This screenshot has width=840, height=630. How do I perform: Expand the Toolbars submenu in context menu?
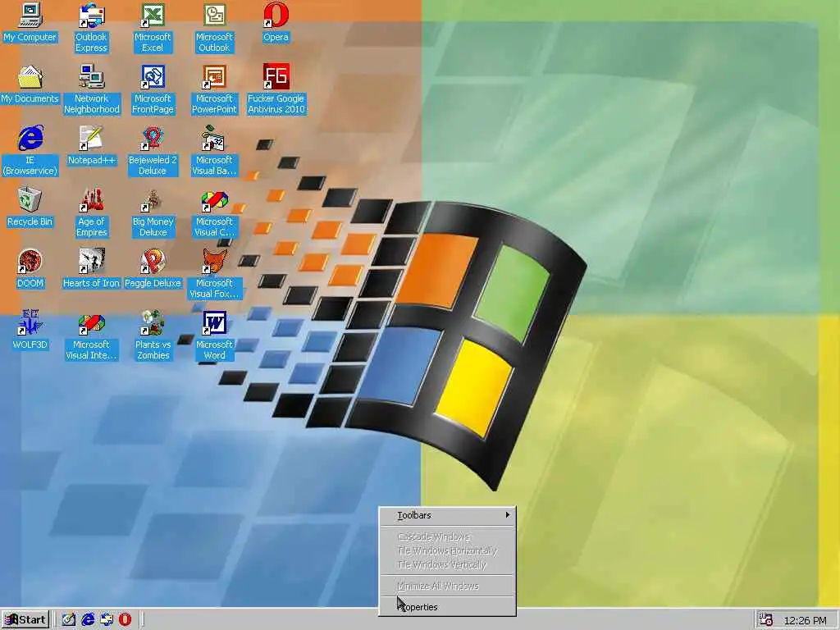click(447, 515)
